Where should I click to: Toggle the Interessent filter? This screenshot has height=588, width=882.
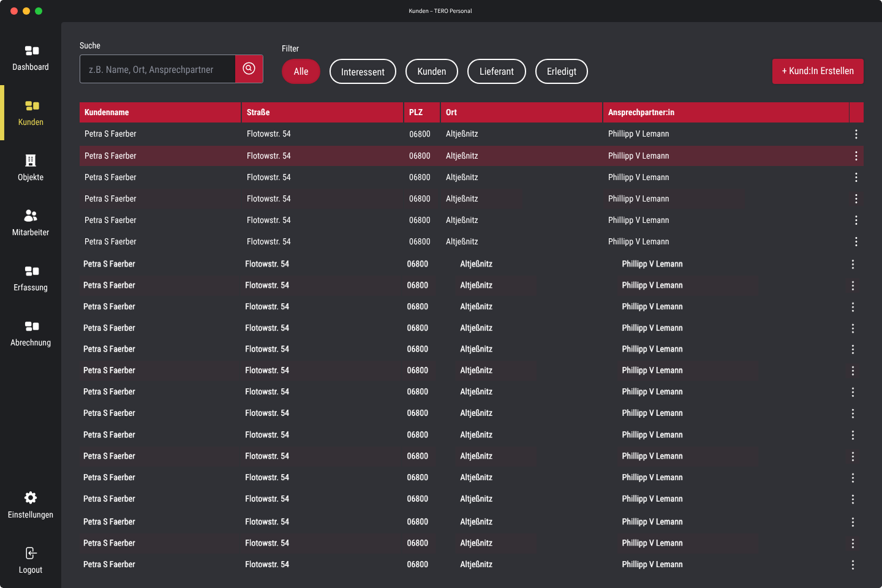pyautogui.click(x=363, y=72)
